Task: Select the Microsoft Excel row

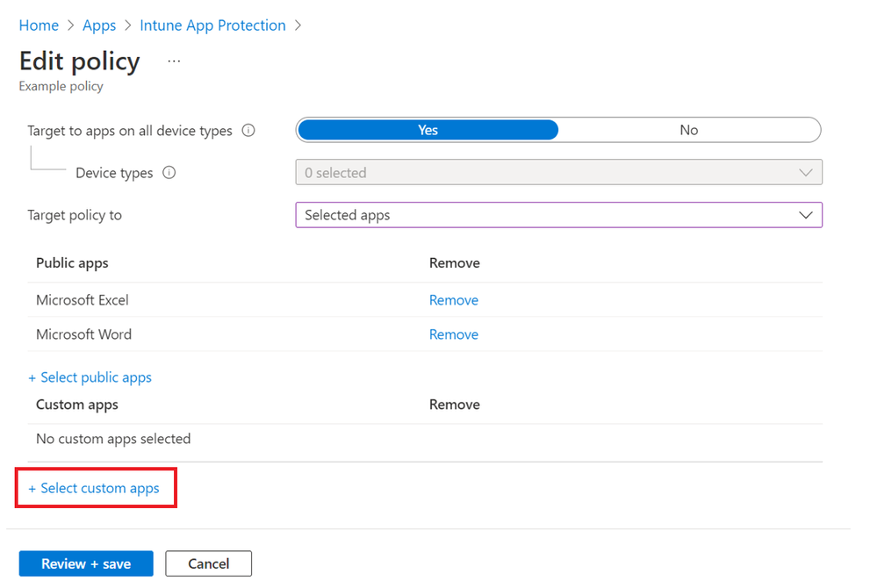Action: tap(83, 300)
